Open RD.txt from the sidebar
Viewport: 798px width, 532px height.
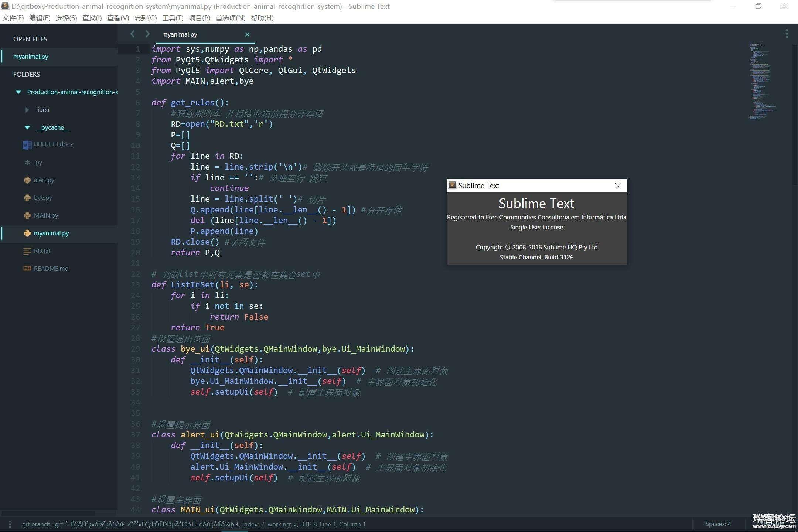[42, 251]
